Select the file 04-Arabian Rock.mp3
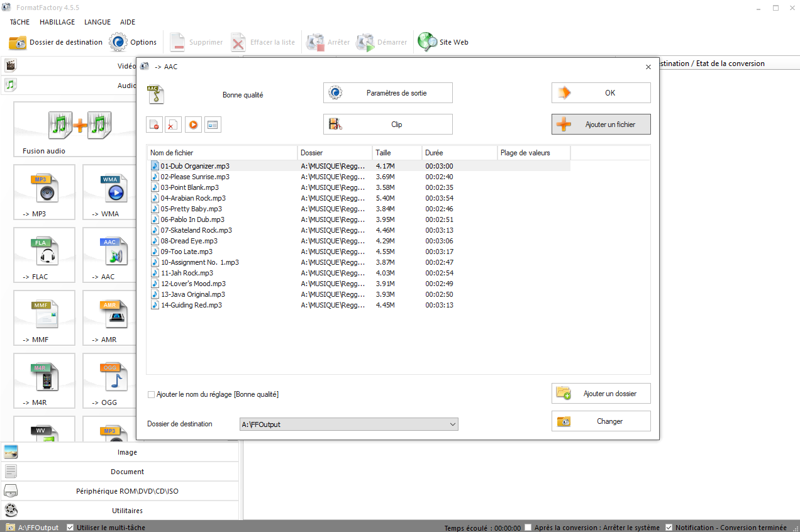Image resolution: width=800 pixels, height=532 pixels. [359, 198]
